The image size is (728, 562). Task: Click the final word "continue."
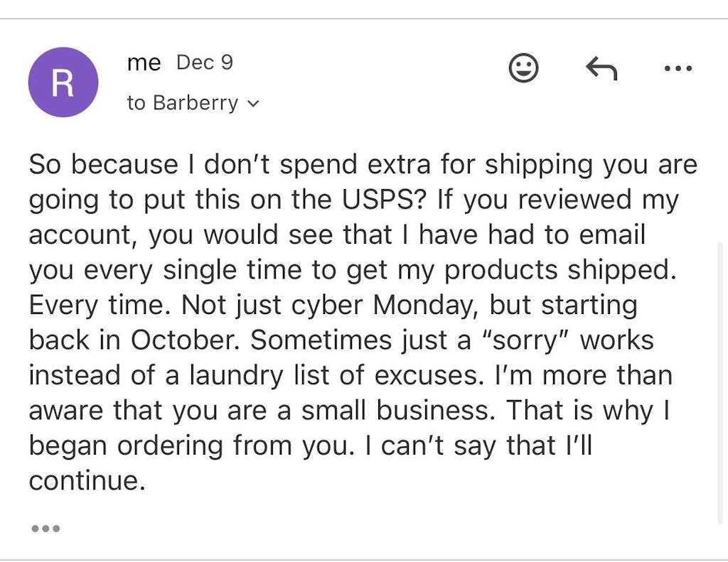pyautogui.click(x=87, y=480)
